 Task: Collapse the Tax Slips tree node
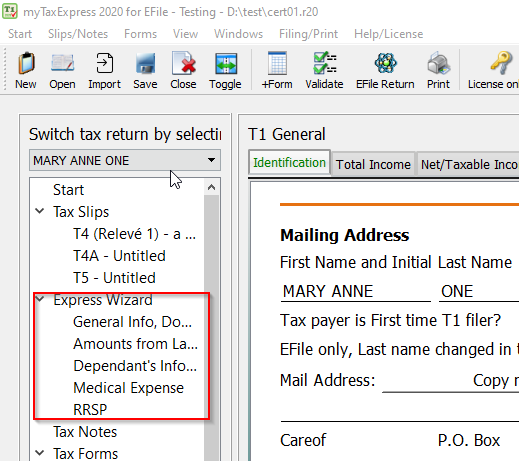(x=40, y=211)
